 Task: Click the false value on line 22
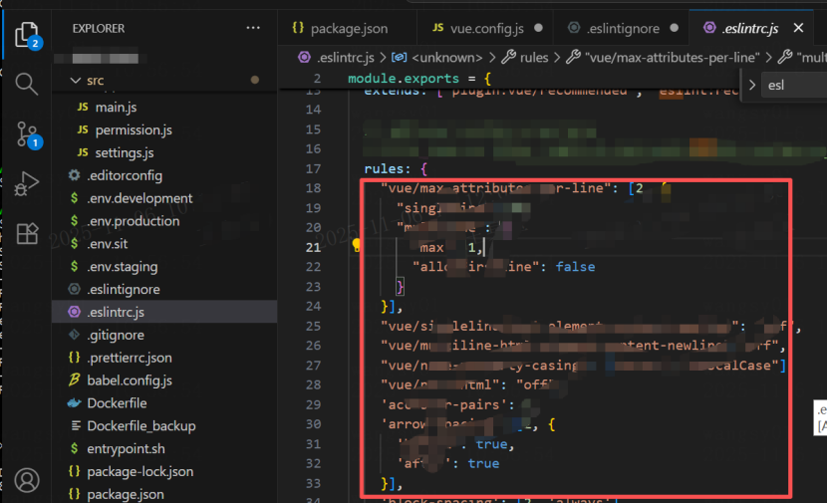575,267
